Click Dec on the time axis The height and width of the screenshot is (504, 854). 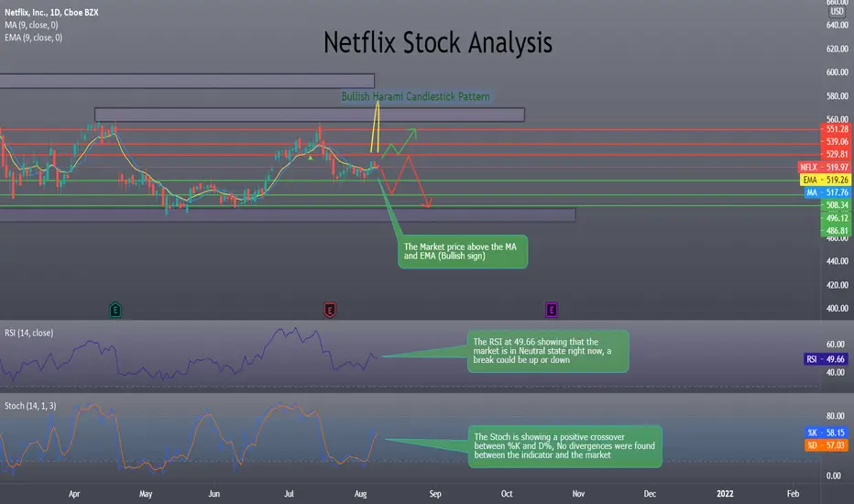coord(650,494)
